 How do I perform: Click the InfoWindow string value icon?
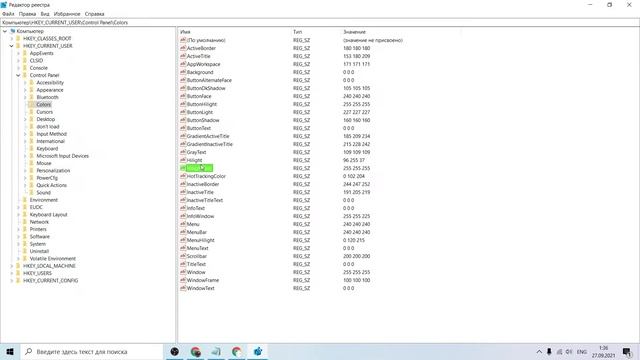coord(183,216)
